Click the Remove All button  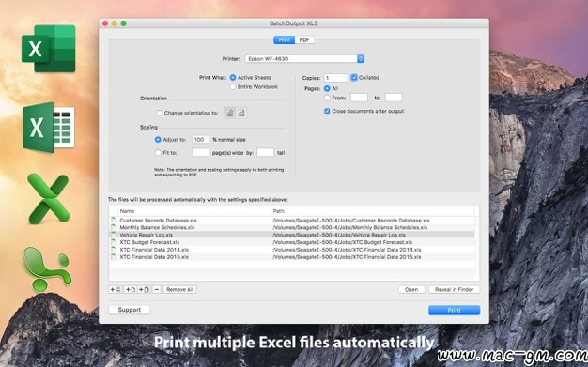179,289
